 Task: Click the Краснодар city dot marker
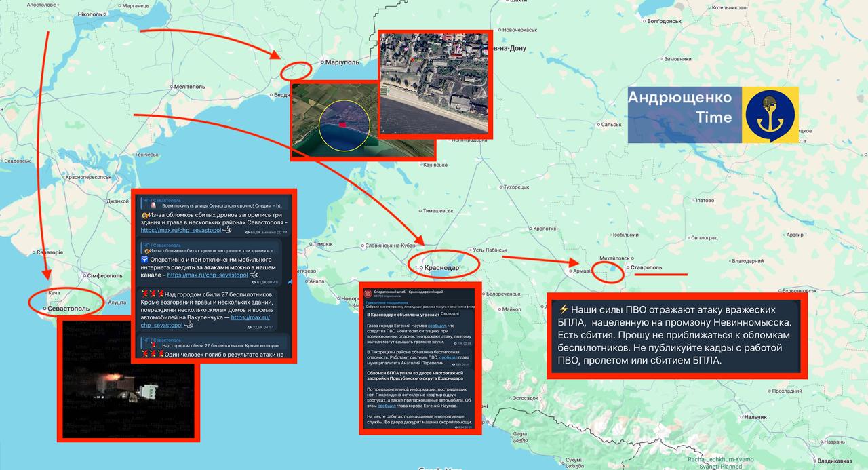[419, 269]
